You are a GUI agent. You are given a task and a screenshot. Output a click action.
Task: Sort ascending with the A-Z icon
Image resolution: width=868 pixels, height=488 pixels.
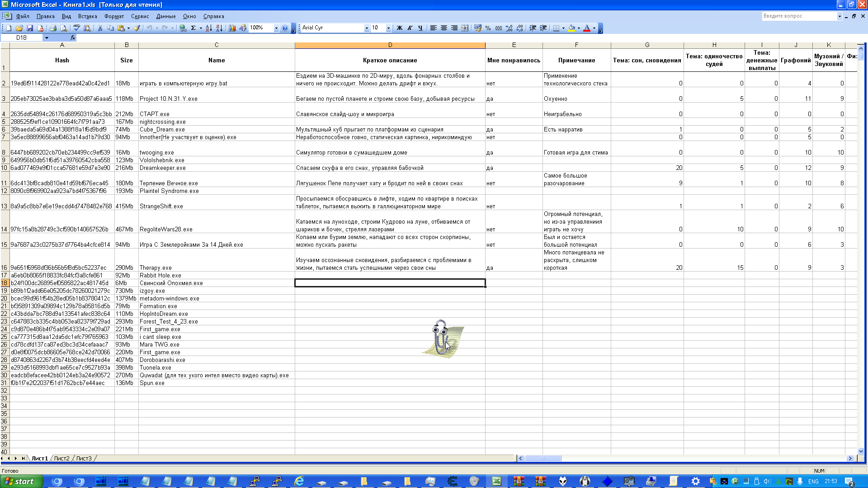click(x=208, y=28)
